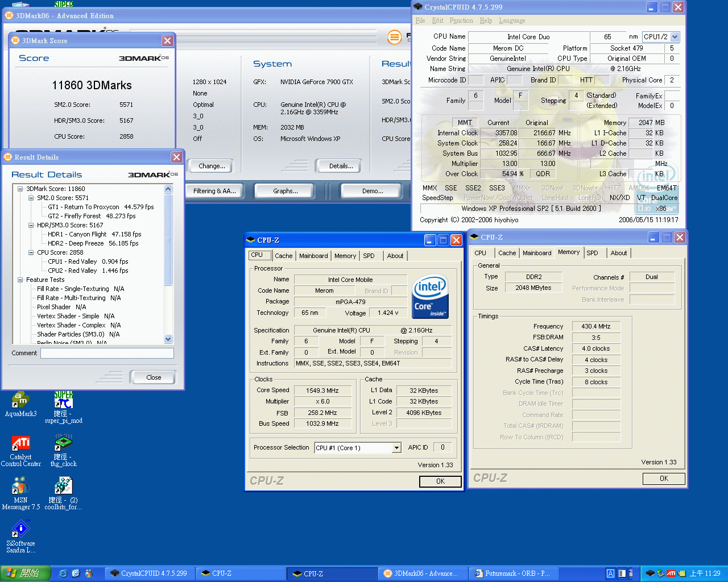Open the super_pi_mod desktop shortcut
The height and width of the screenshot is (582, 728).
click(x=63, y=401)
